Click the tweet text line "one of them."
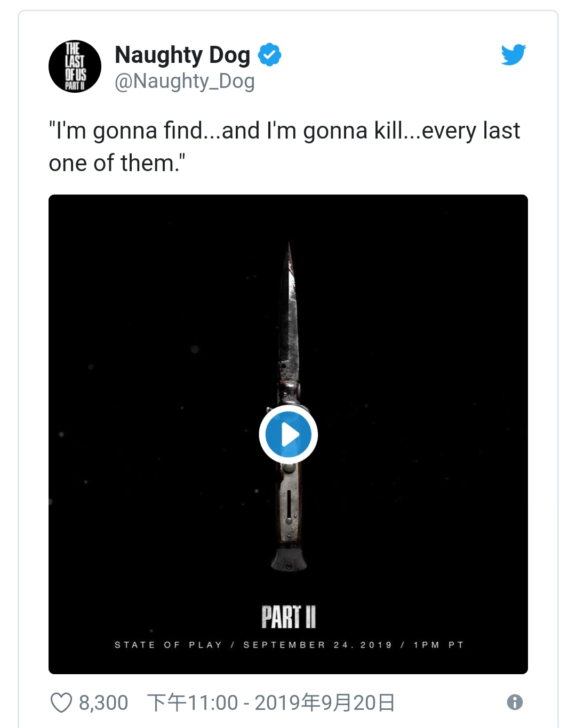The height and width of the screenshot is (728, 576). [x=117, y=163]
